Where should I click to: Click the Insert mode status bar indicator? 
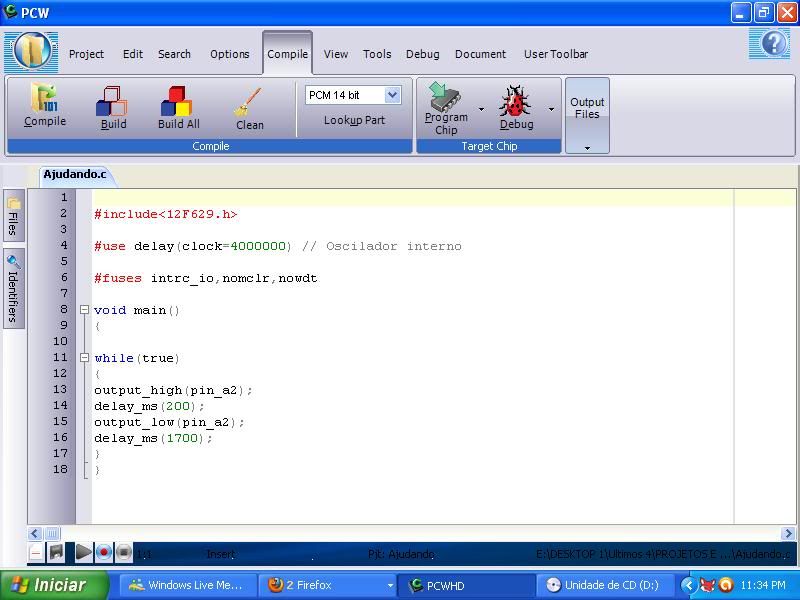(220, 554)
